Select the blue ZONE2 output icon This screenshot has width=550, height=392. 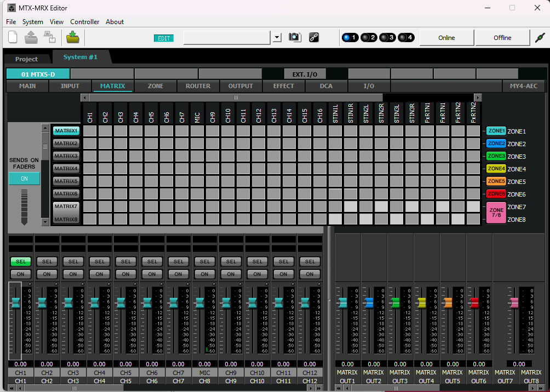click(496, 143)
